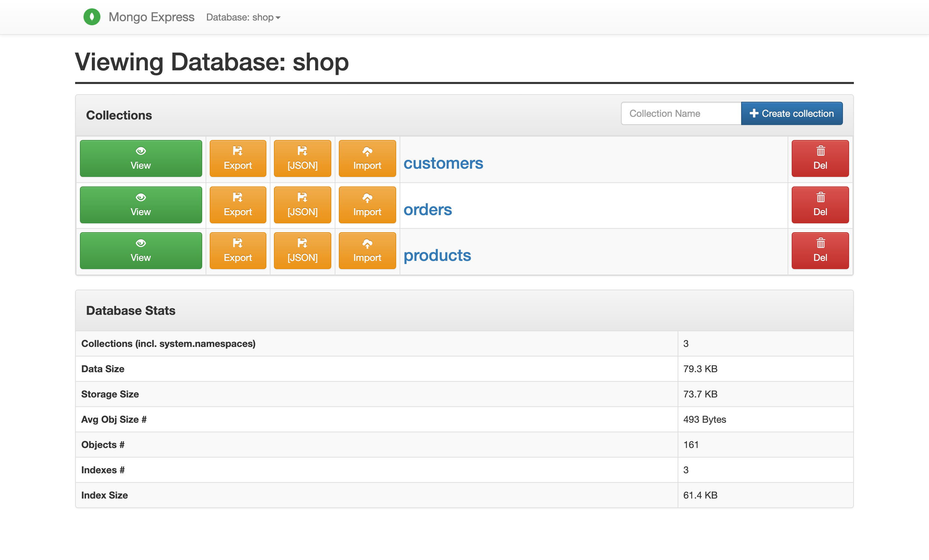Open the Mongo Express home link
Screen dimensions: 929x560
(x=151, y=17)
